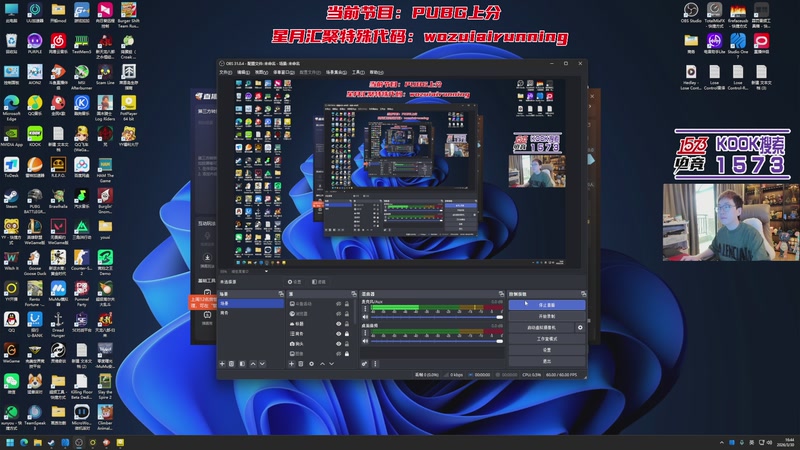The width and height of the screenshot is (800, 450).
Task: Open Steam desktop shortcut
Action: (11, 198)
